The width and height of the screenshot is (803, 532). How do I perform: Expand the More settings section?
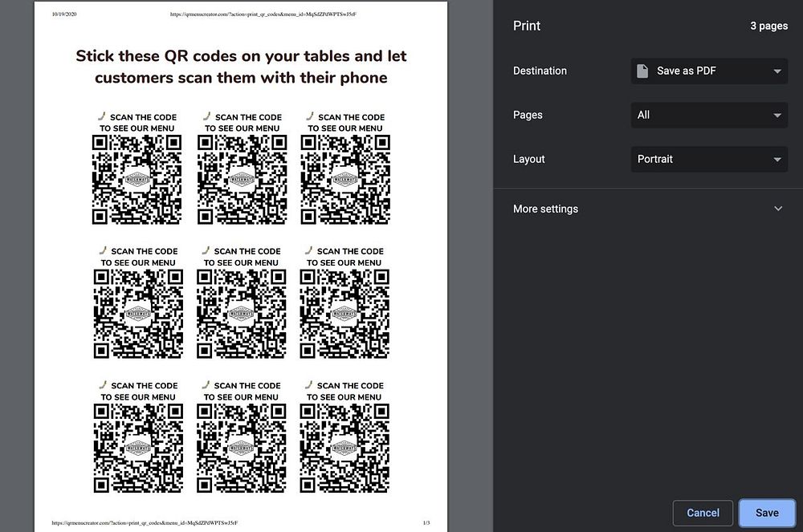tap(648, 209)
